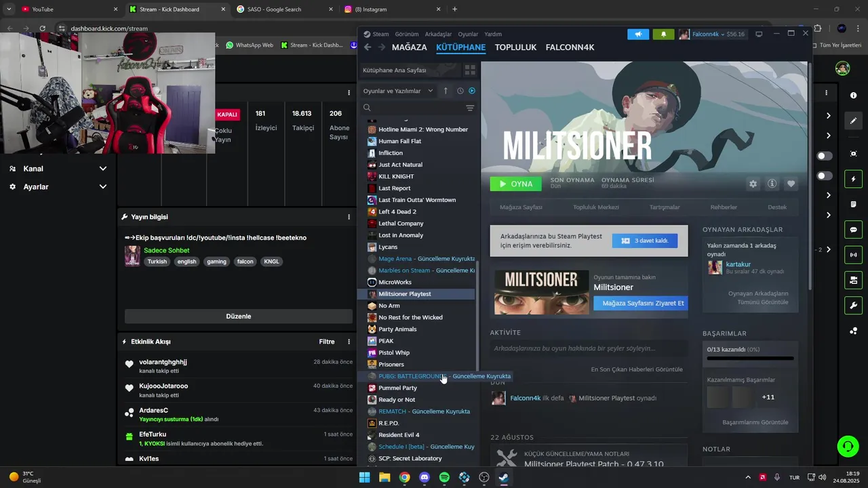Open File Explorer from the taskbar
This screenshot has width=868, height=488.
pos(384,477)
